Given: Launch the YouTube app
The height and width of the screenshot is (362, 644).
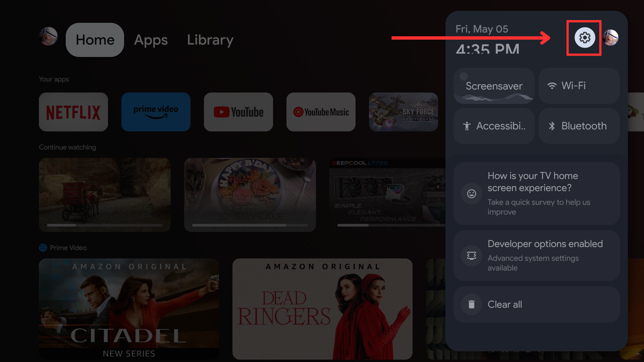Looking at the screenshot, I should click(x=238, y=112).
